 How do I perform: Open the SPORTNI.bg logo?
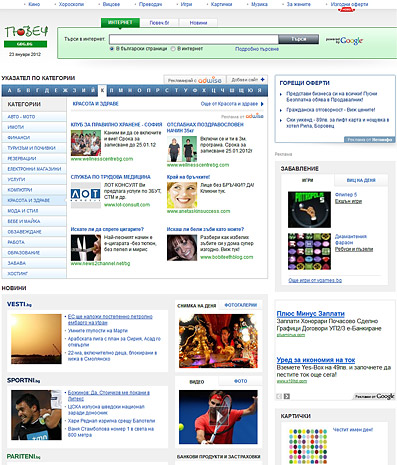(23, 380)
